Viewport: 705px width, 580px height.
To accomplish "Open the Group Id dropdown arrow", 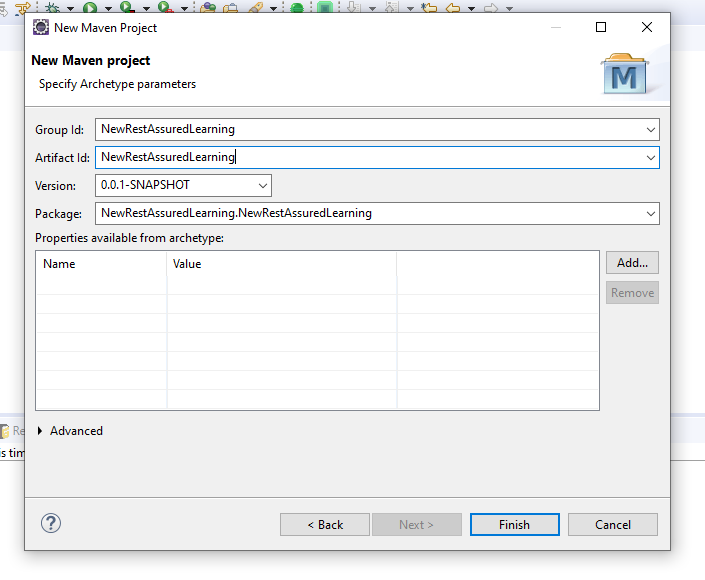I will (651, 130).
